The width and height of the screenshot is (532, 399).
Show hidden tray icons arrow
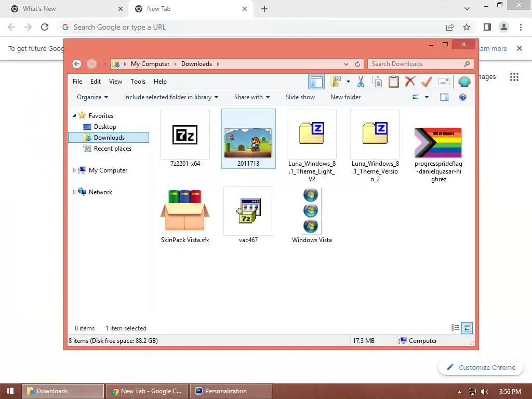(x=459, y=392)
